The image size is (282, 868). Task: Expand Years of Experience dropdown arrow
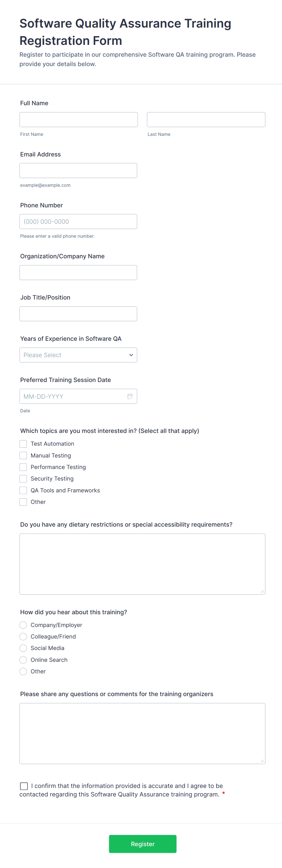click(x=131, y=355)
